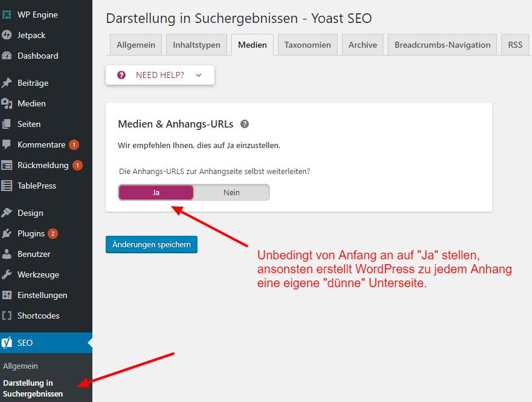The width and height of the screenshot is (532, 402).
Task: Click the Beiträge pin icon
Action: click(x=7, y=83)
